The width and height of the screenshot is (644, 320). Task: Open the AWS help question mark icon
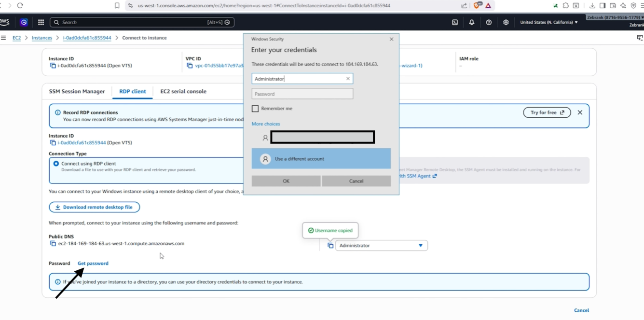pyautogui.click(x=489, y=22)
